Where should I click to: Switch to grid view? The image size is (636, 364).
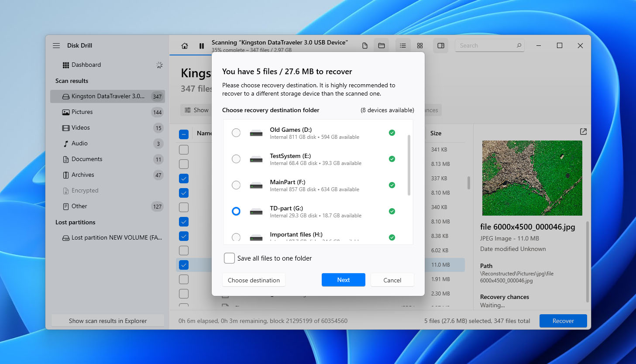pos(420,45)
